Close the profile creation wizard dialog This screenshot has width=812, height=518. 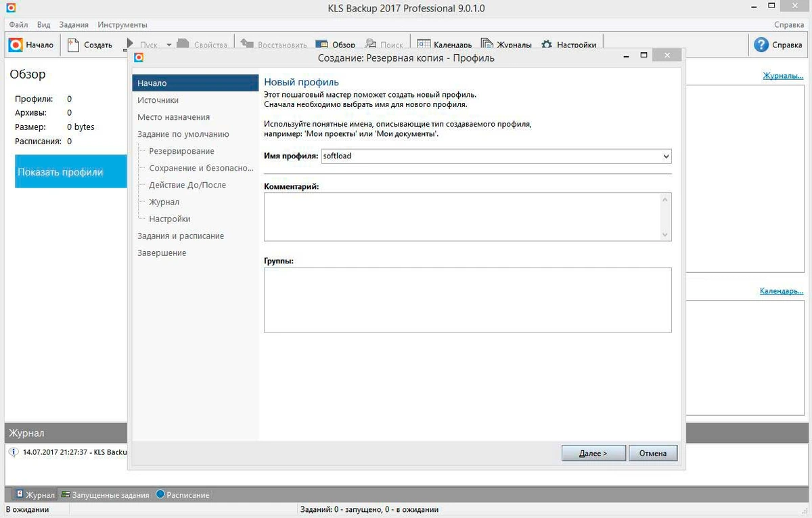tap(668, 56)
